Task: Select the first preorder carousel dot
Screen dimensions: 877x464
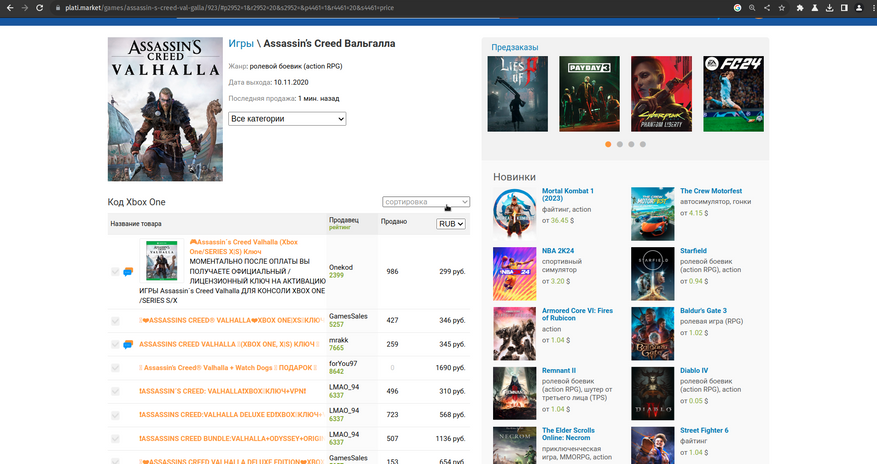Action: point(608,144)
